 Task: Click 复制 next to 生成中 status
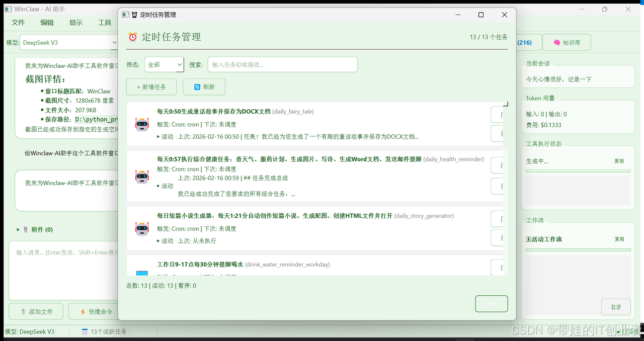619,161
